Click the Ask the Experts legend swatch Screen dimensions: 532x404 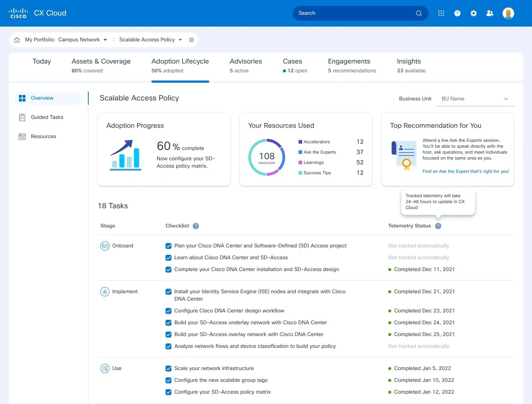pyautogui.click(x=300, y=152)
